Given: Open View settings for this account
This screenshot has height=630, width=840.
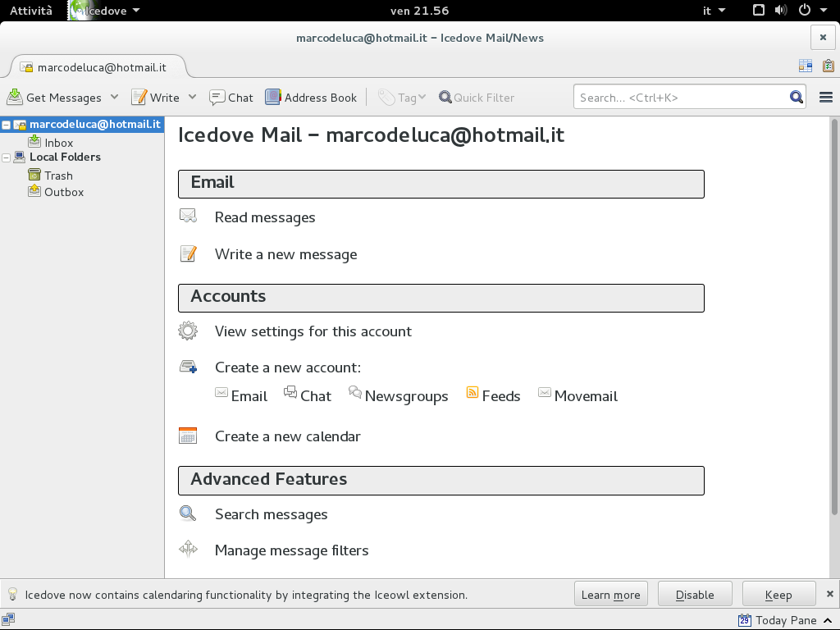Looking at the screenshot, I should click(313, 331).
